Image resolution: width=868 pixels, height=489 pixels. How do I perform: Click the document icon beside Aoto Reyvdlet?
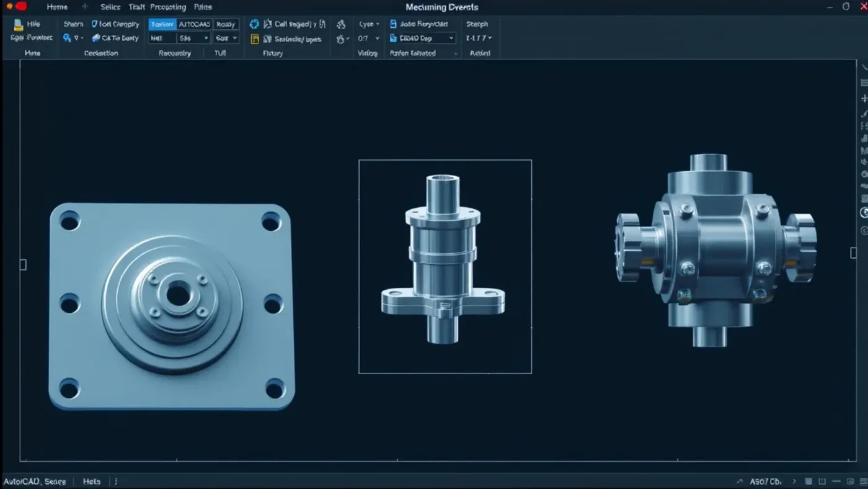[x=394, y=24]
